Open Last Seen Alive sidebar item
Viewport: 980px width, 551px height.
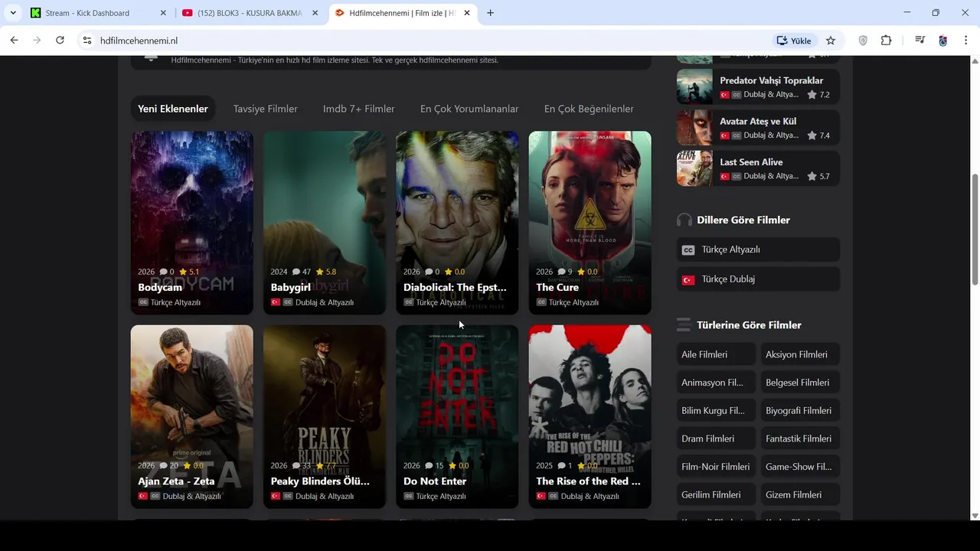pos(758,168)
